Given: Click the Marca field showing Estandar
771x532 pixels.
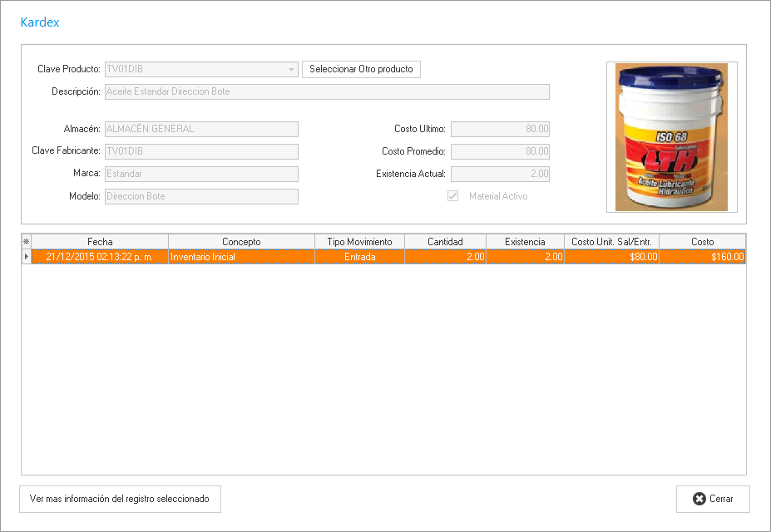Looking at the screenshot, I should pyautogui.click(x=201, y=174).
